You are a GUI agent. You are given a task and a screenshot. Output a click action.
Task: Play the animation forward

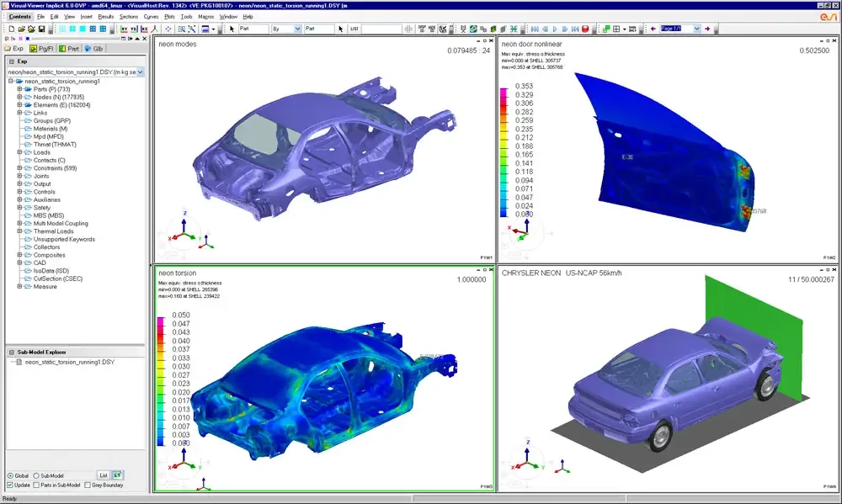click(555, 29)
